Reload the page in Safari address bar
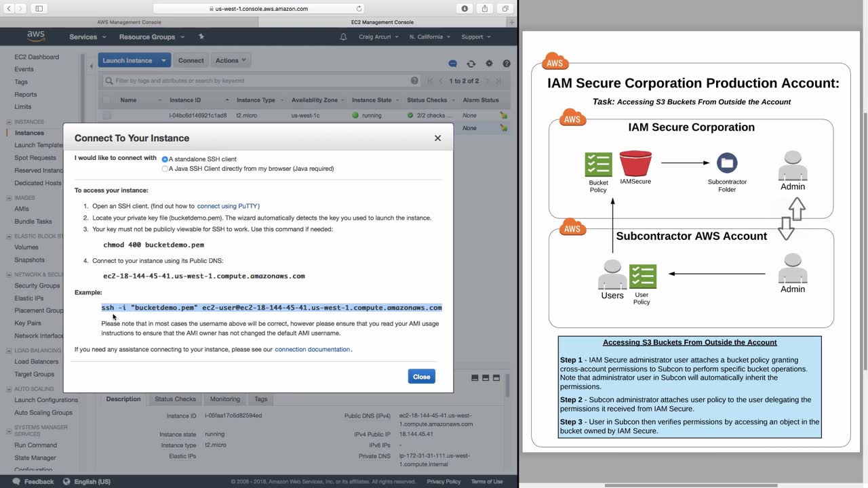Image resolution: width=868 pixels, height=488 pixels. 359,9
